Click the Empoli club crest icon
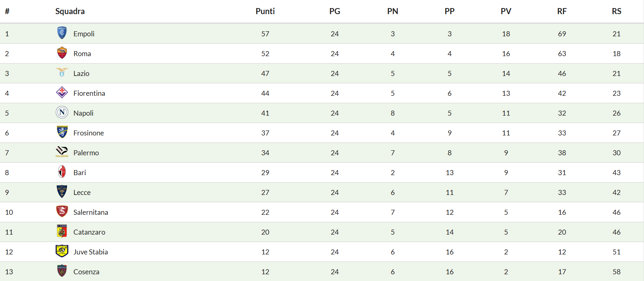The width and height of the screenshot is (644, 281). pos(62,33)
